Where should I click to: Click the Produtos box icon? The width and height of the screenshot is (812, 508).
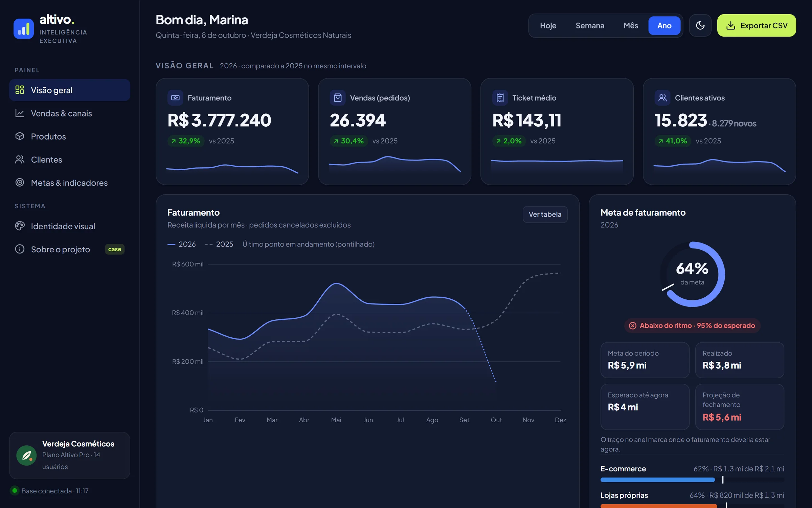coord(20,136)
